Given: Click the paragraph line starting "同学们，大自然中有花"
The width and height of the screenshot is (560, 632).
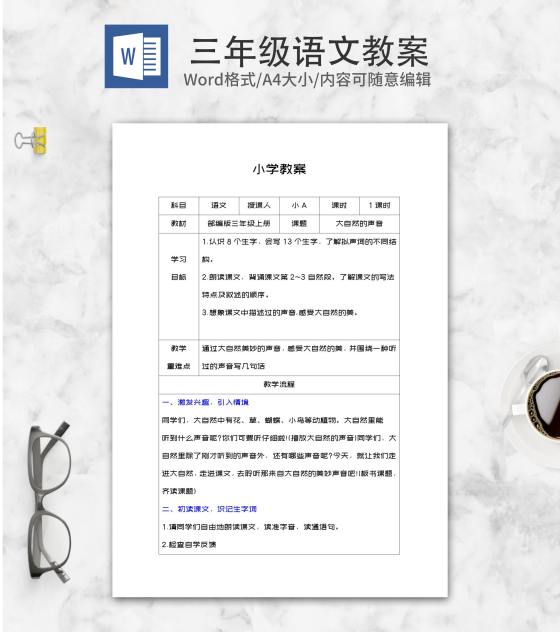Looking at the screenshot, I should click(273, 420).
